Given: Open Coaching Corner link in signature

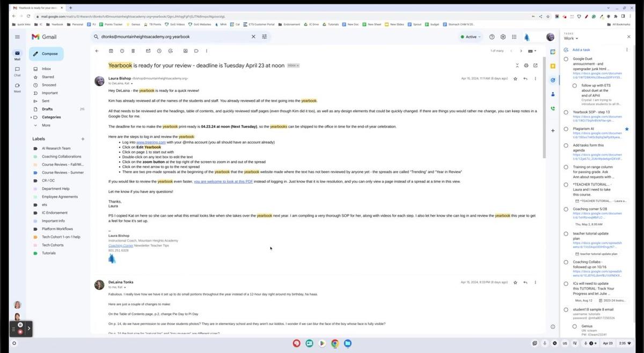Looking at the screenshot, I should pyautogui.click(x=120, y=245).
